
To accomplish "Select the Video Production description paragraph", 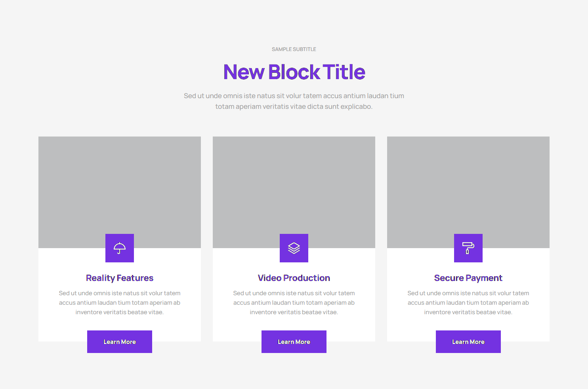I will pos(294,303).
